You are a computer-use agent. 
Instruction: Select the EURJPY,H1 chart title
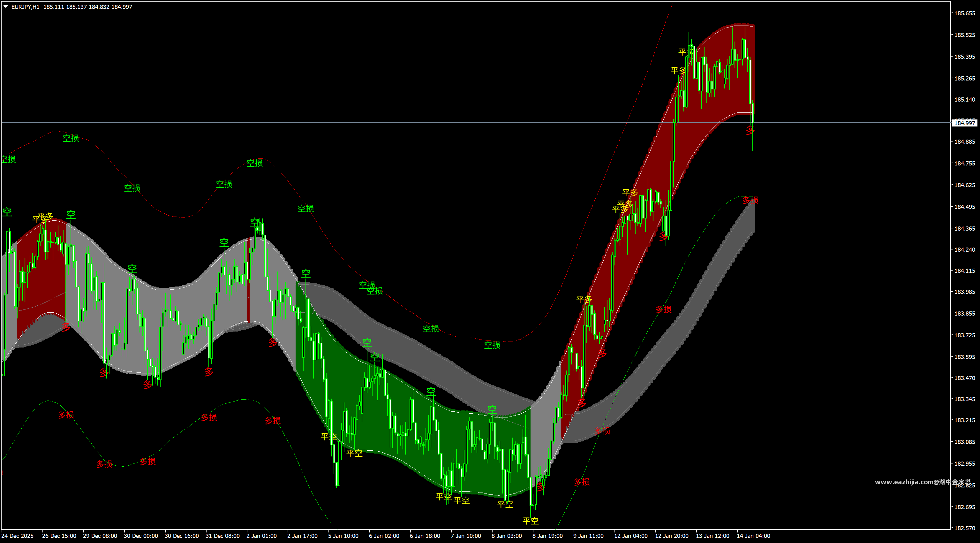tap(25, 7)
